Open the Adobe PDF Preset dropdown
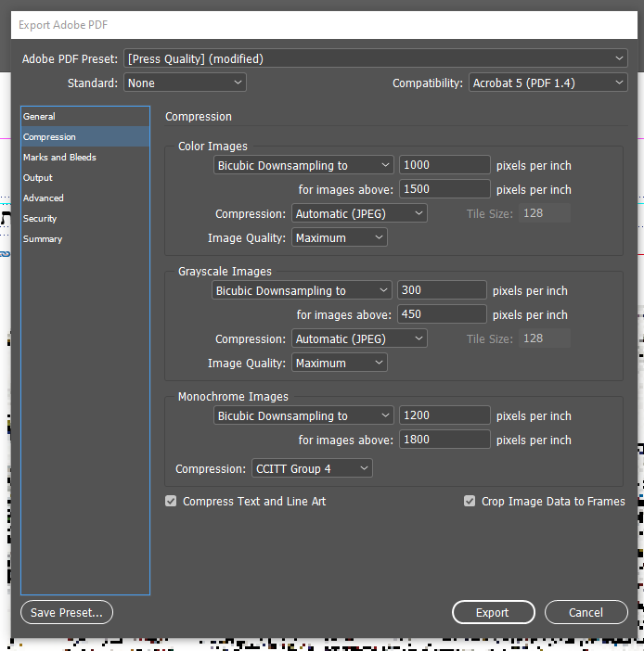The width and height of the screenshot is (644, 651). (375, 58)
